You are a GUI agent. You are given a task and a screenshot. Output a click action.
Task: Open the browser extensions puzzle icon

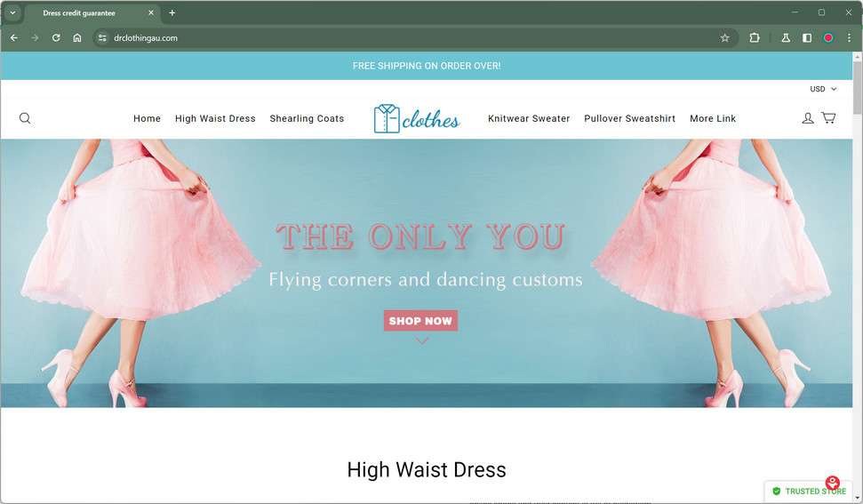[755, 38]
